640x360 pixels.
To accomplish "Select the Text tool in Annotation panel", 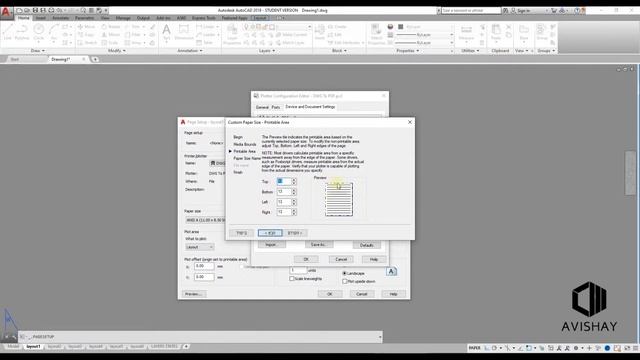I will click(167, 32).
